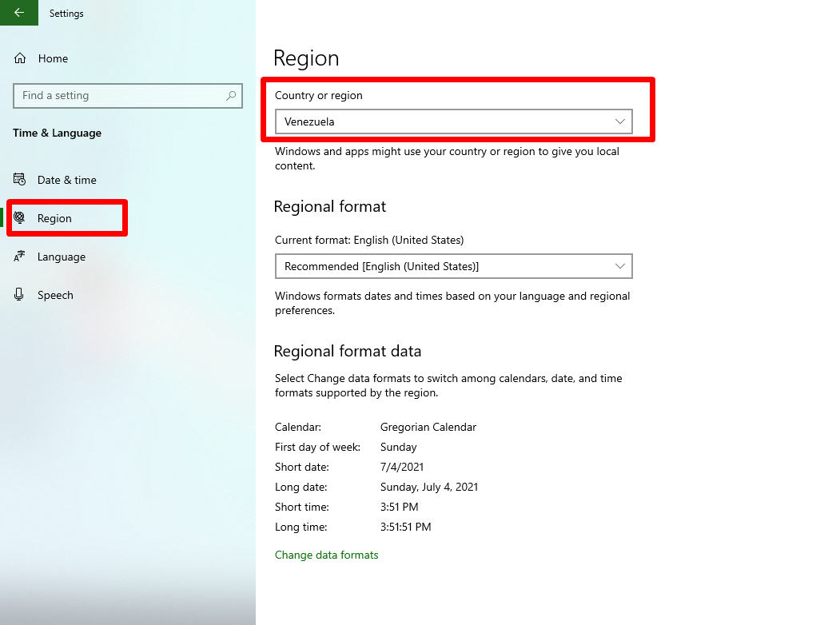Click the Home house icon
The height and width of the screenshot is (625, 840).
click(20, 58)
